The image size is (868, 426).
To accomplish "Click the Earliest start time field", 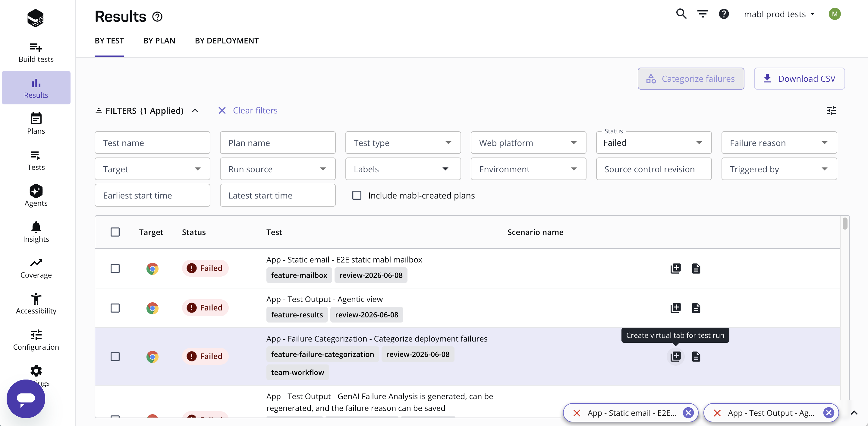I will tap(152, 195).
